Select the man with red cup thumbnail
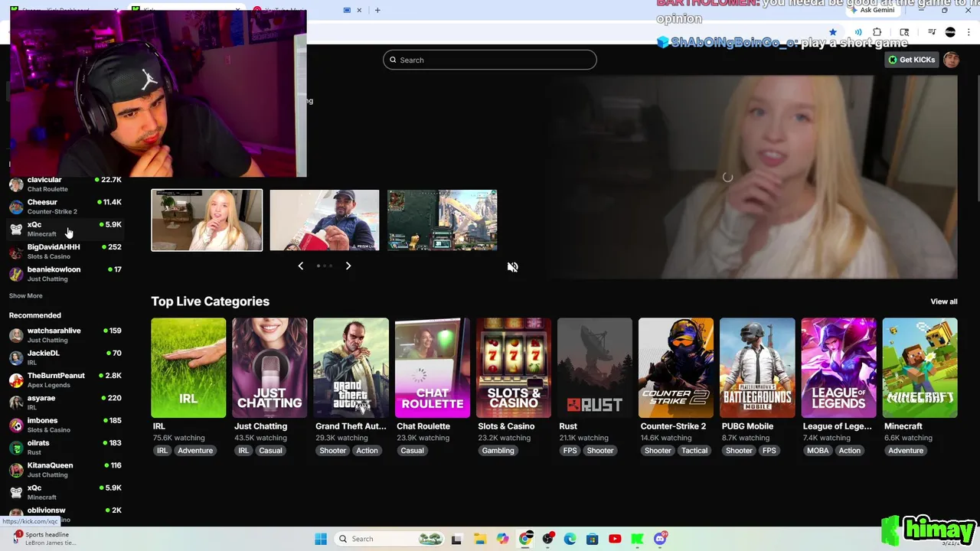This screenshot has height=551, width=980. [325, 220]
